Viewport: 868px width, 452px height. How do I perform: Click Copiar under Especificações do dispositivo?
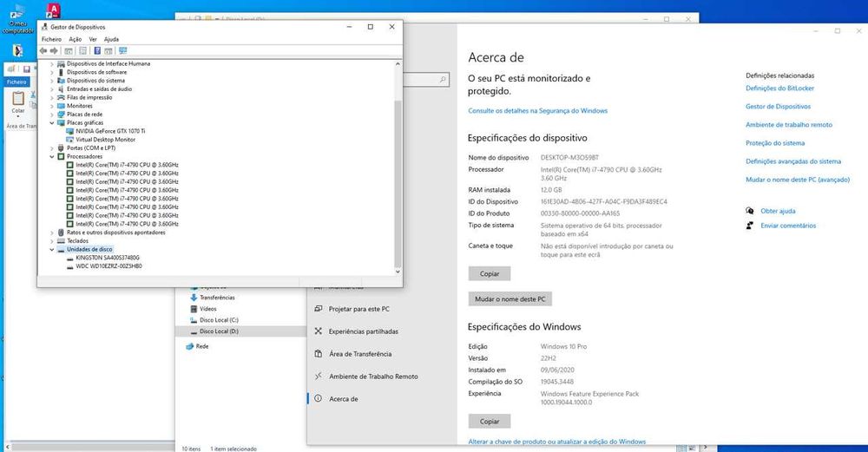click(490, 273)
